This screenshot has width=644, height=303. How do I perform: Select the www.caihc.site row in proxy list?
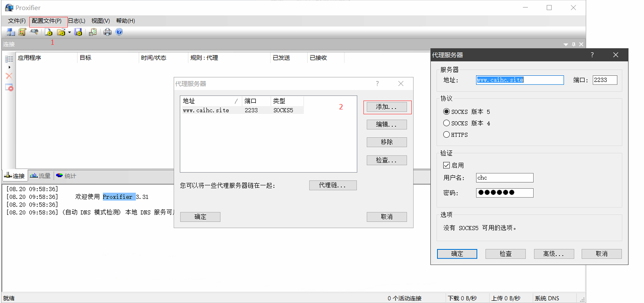[242, 110]
